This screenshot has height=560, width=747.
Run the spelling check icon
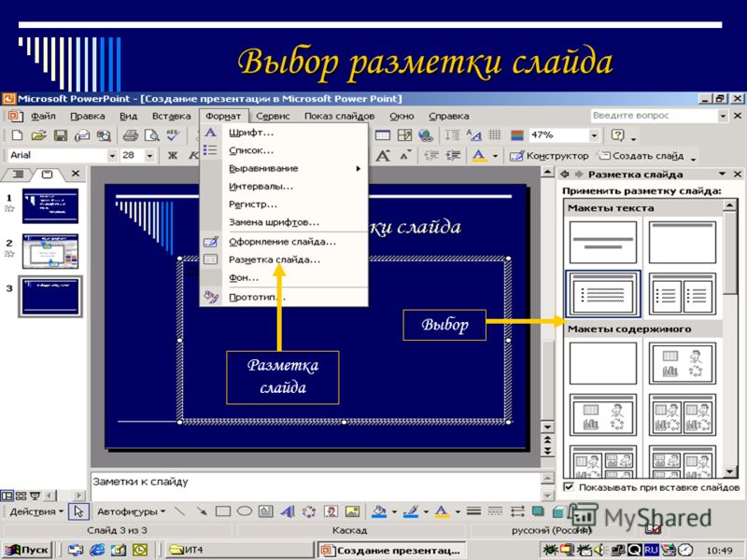[x=173, y=135]
